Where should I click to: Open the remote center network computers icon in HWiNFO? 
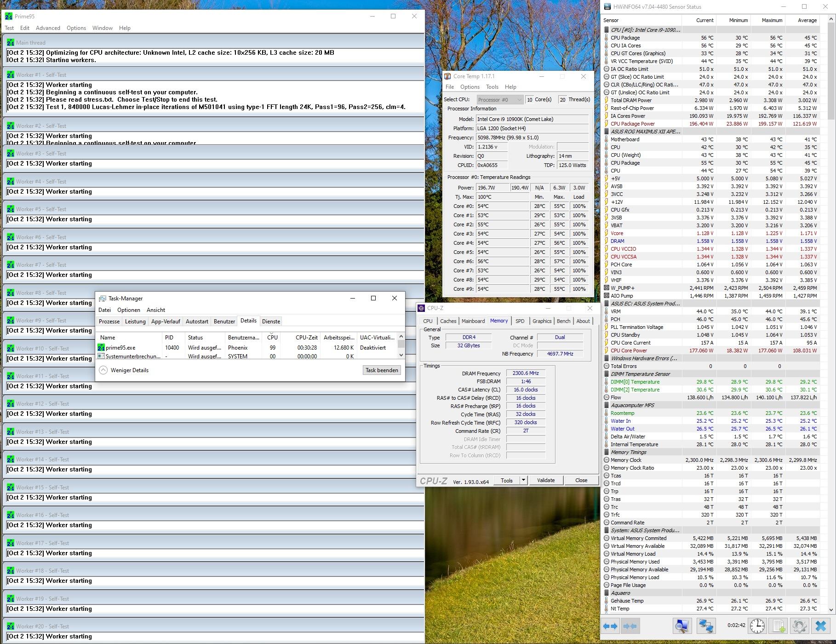click(706, 626)
